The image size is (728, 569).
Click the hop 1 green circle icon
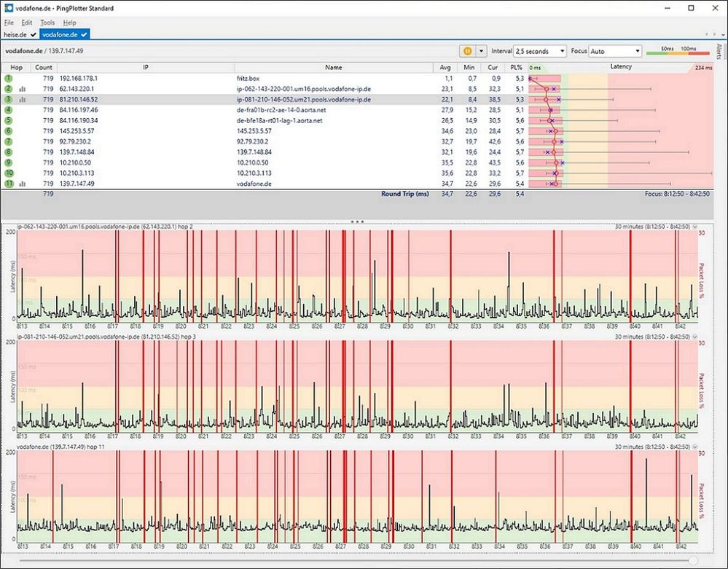[x=9, y=79]
